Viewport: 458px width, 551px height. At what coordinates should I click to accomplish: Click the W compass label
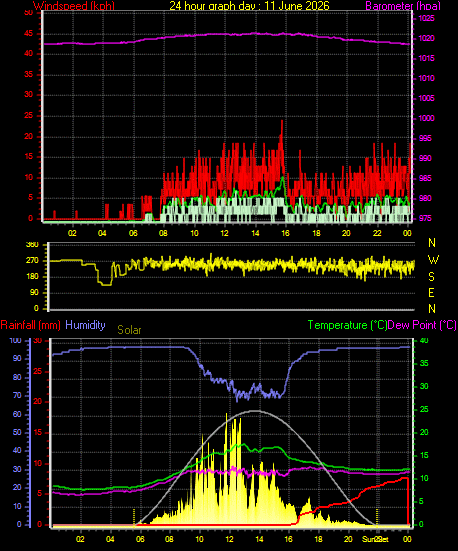(x=433, y=260)
